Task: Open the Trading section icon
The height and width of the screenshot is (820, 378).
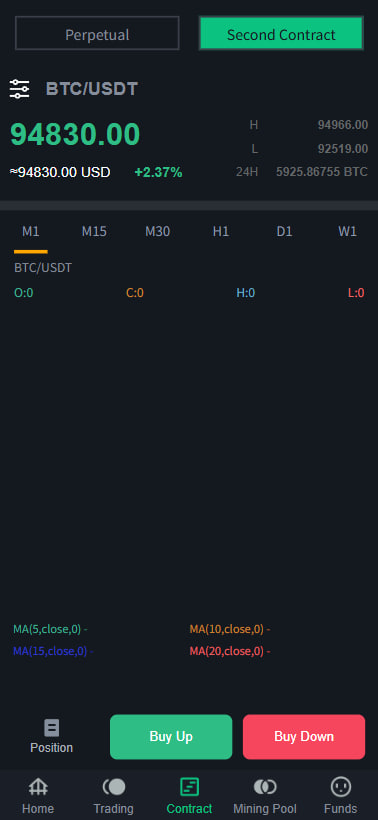Action: pyautogui.click(x=113, y=787)
